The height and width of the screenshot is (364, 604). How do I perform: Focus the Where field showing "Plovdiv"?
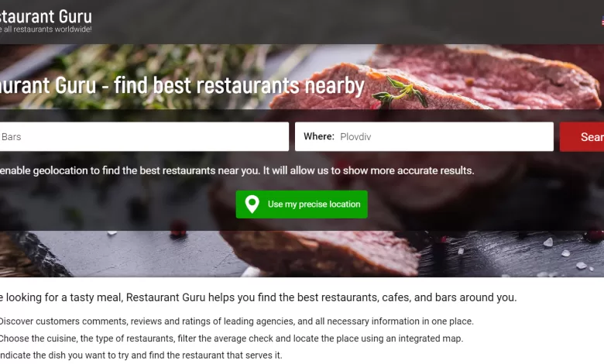click(424, 137)
